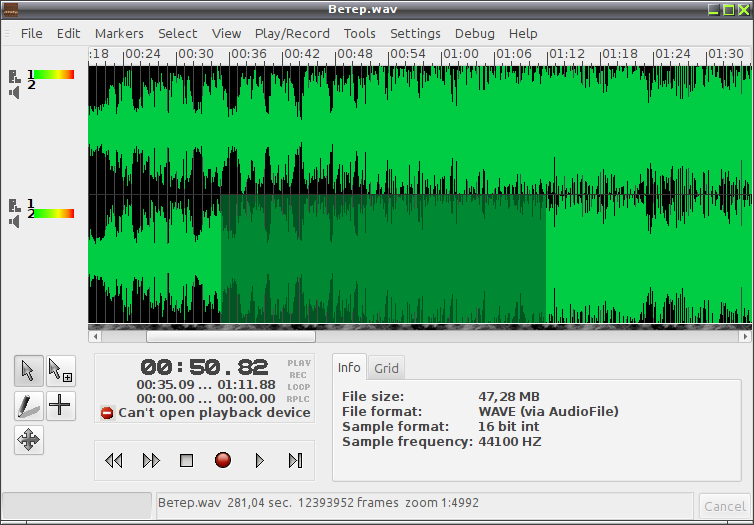Click the 44100 HZ sample frequency
Viewport: 754px width, 525px height.
(510, 441)
